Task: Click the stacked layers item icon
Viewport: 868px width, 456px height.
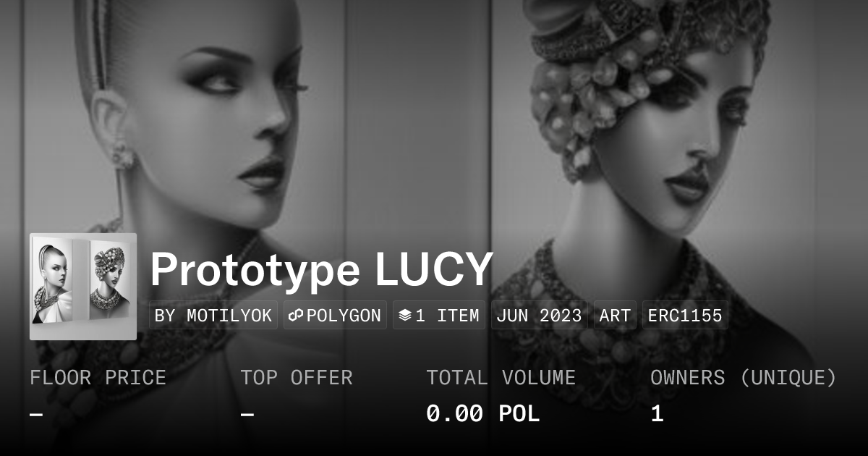Action: (x=405, y=316)
